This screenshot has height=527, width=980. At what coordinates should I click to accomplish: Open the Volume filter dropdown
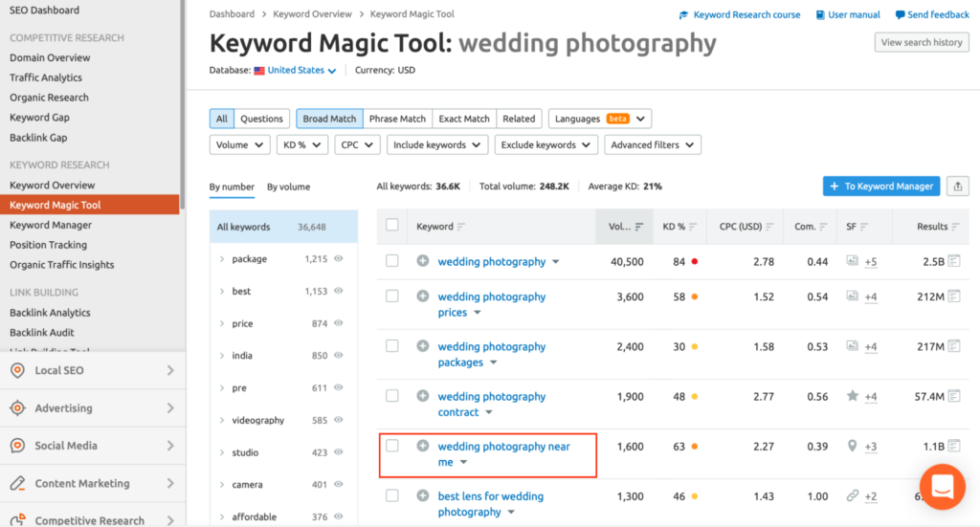pos(239,144)
